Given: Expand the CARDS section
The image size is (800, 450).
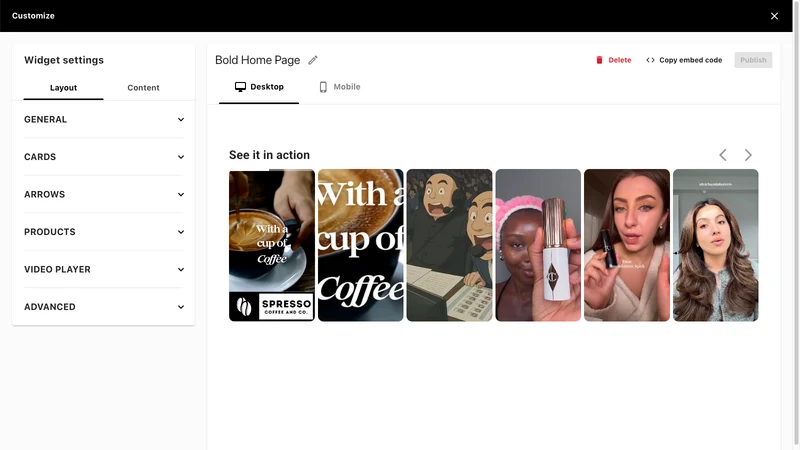Looking at the screenshot, I should tap(104, 157).
